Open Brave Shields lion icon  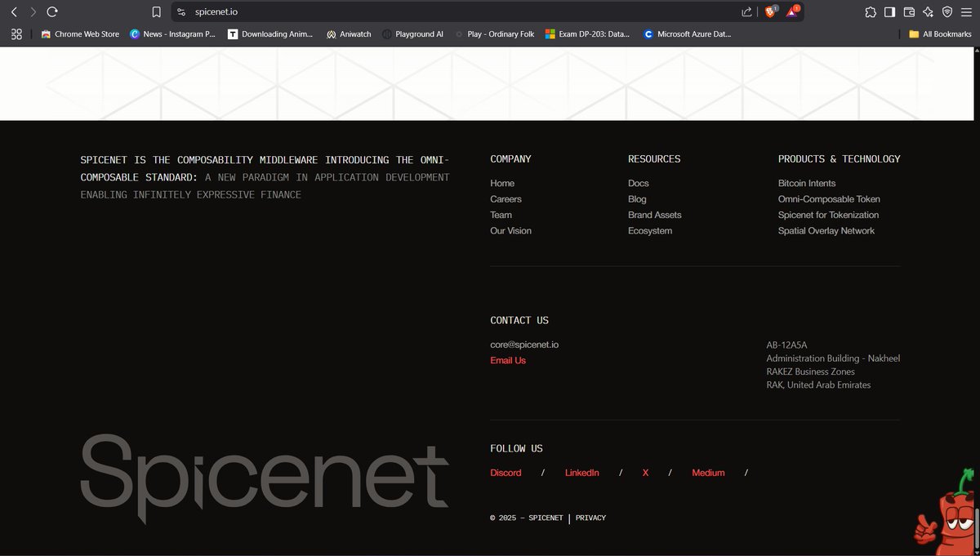pyautogui.click(x=770, y=11)
